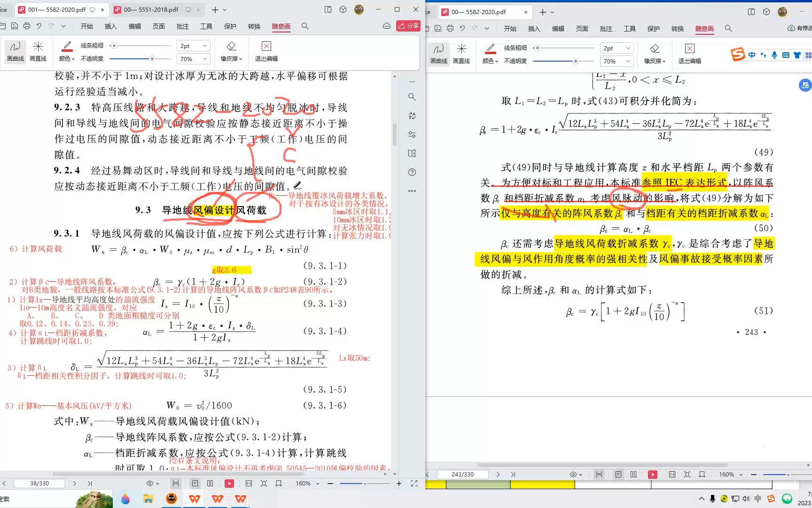This screenshot has height=508, width=812.
Task: Click the search magnifier in left window ribbon
Action: 305,26
